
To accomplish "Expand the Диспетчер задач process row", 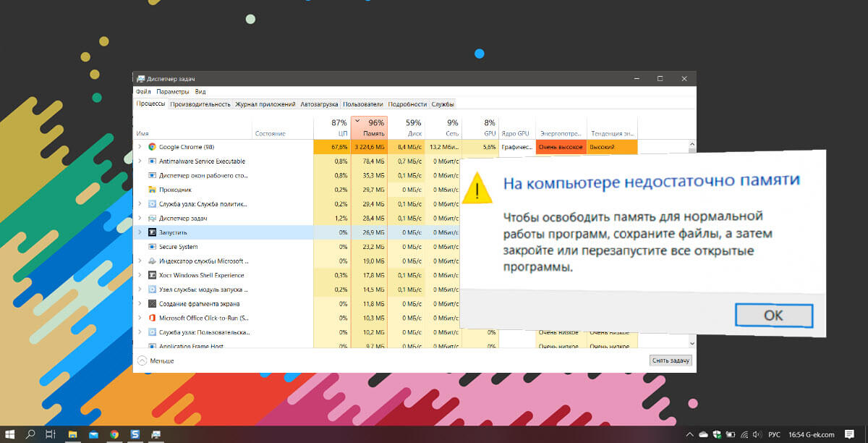I will (x=140, y=218).
